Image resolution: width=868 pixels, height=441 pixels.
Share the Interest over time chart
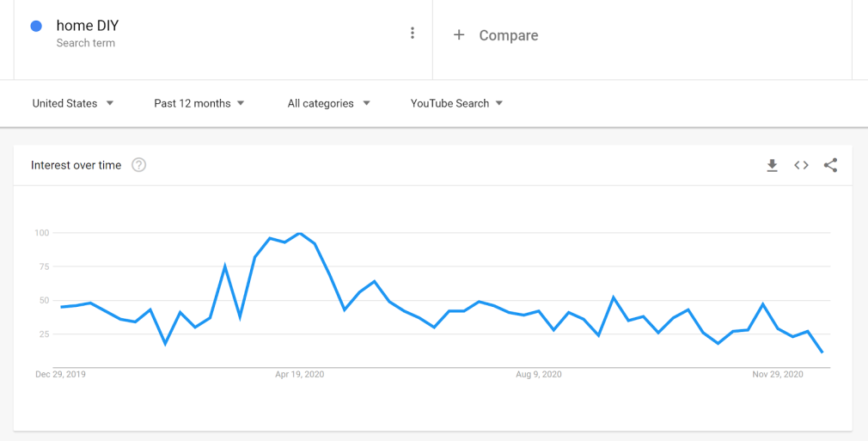pyautogui.click(x=830, y=165)
